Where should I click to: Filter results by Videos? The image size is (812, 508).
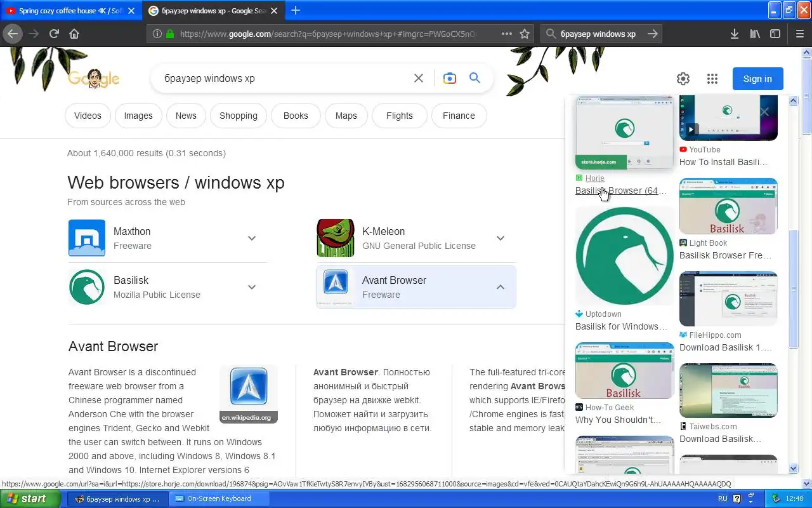coord(88,116)
